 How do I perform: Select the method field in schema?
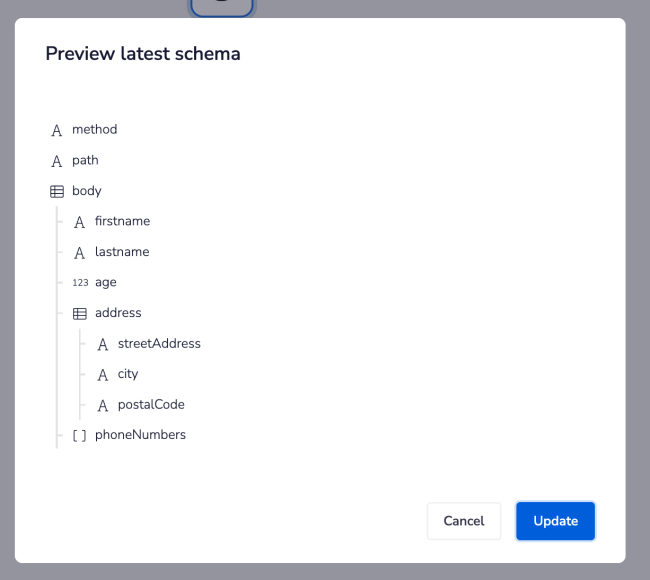coord(94,130)
